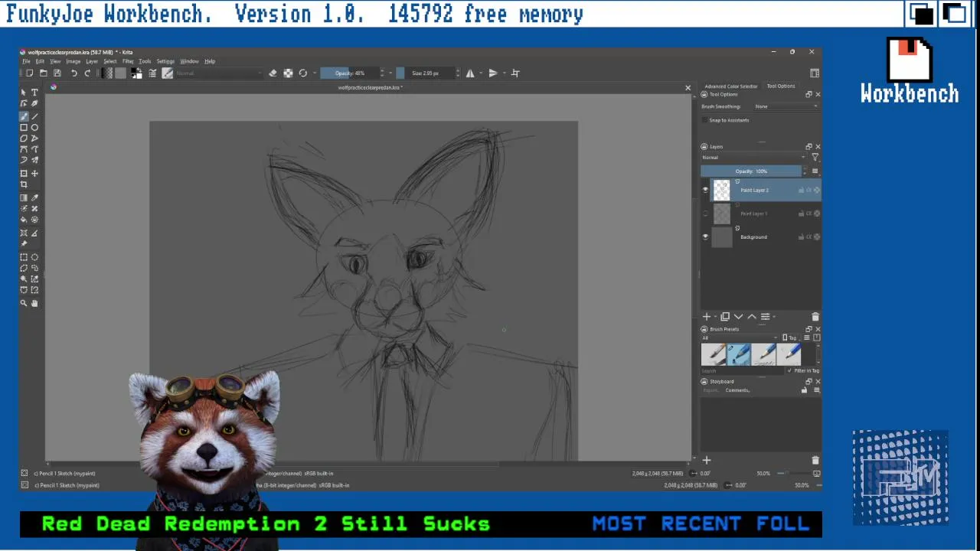Select the Pan hand tool
Viewport: 980px width, 551px height.
pyautogui.click(x=34, y=303)
